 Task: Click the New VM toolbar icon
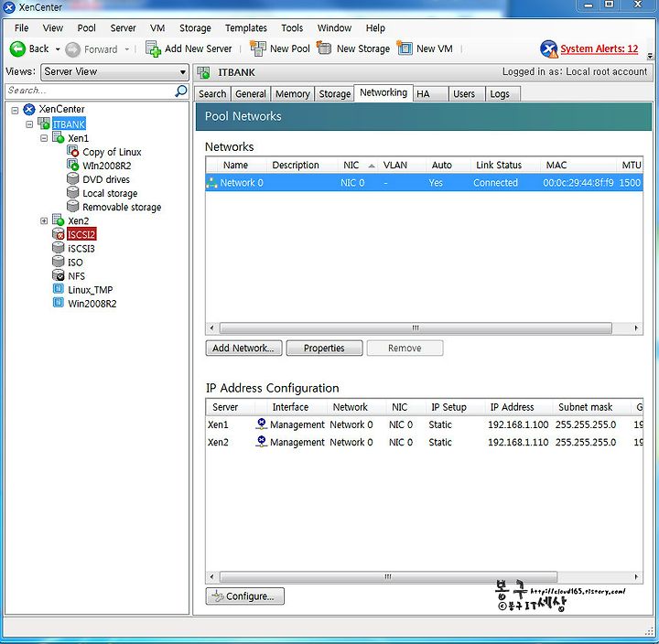point(405,48)
